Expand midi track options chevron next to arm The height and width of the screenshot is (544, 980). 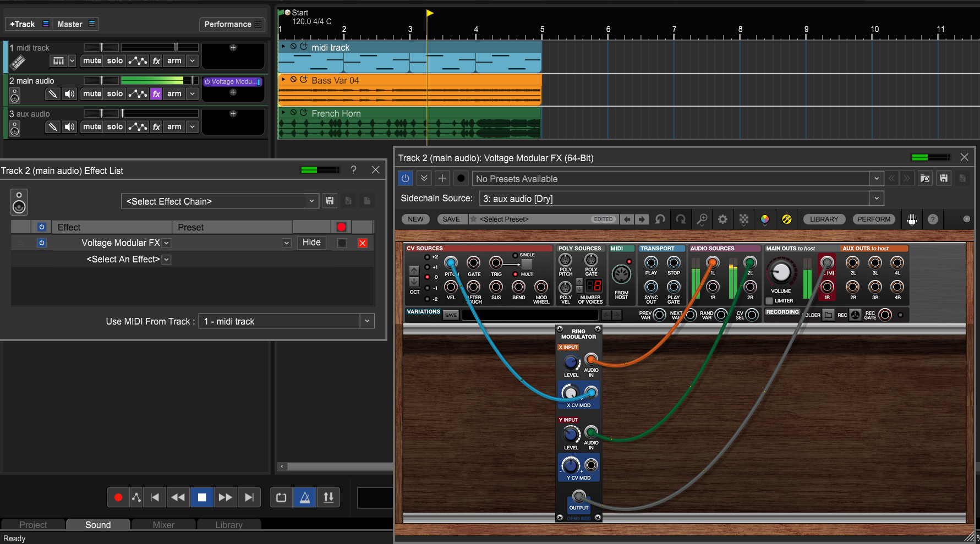(x=192, y=61)
